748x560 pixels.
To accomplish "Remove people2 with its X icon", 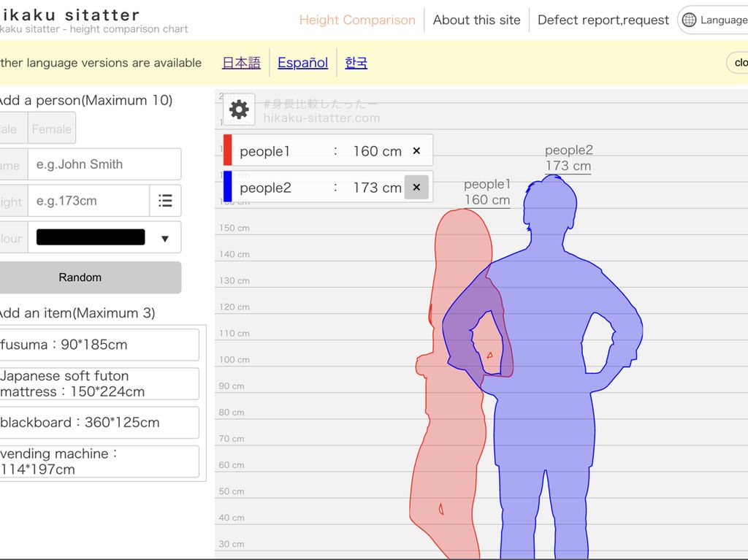I will 416,188.
